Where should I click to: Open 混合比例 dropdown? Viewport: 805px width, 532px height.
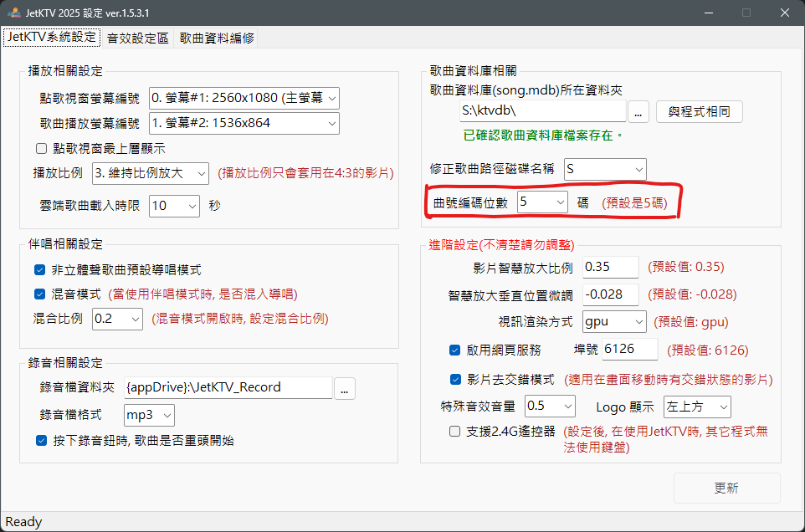117,319
